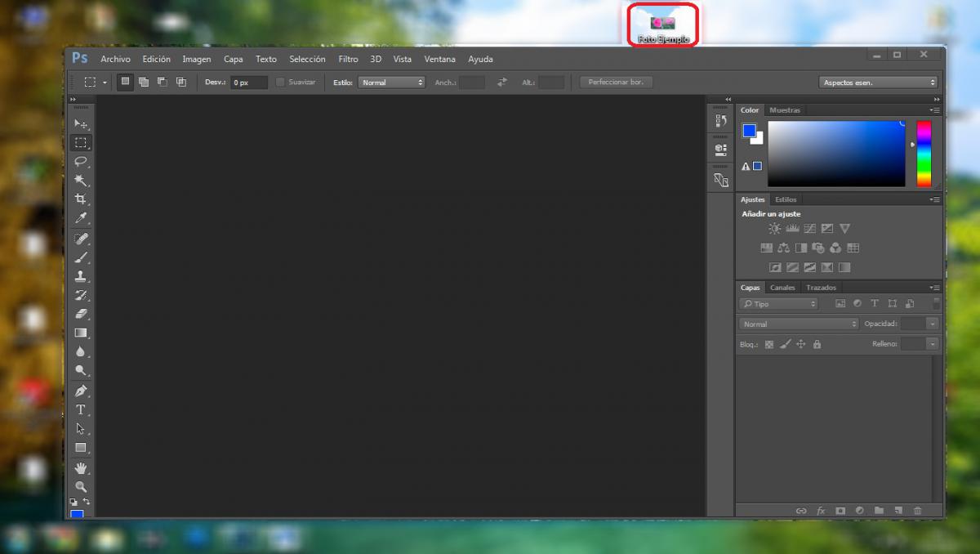Select the Hand tool
Screen dimensions: 980x554
coord(81,468)
